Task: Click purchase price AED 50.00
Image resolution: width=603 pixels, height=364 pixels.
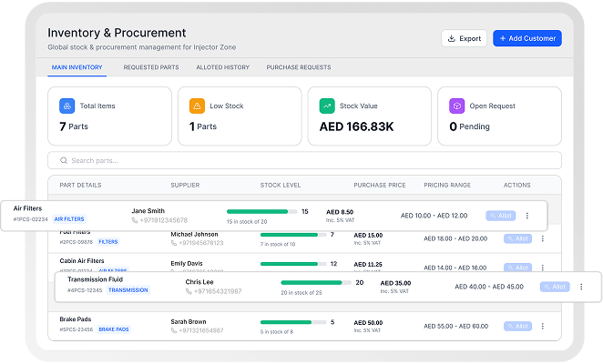Action: (368, 322)
